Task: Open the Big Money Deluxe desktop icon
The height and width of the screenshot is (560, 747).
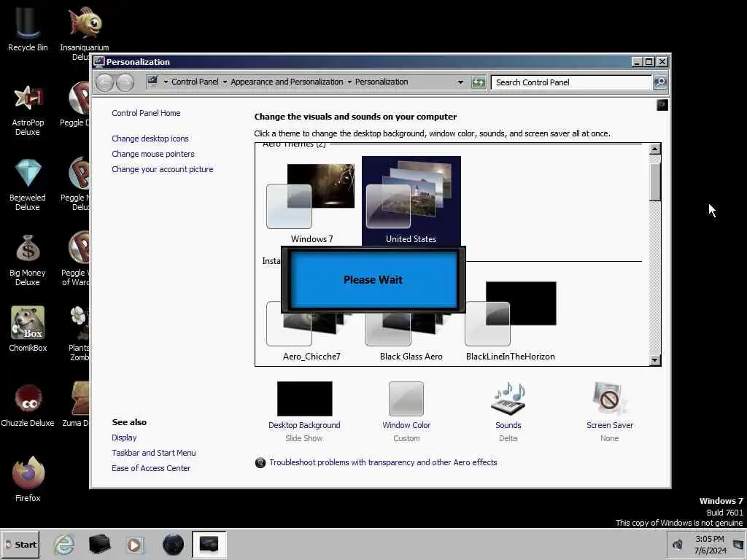Action: 28,260
